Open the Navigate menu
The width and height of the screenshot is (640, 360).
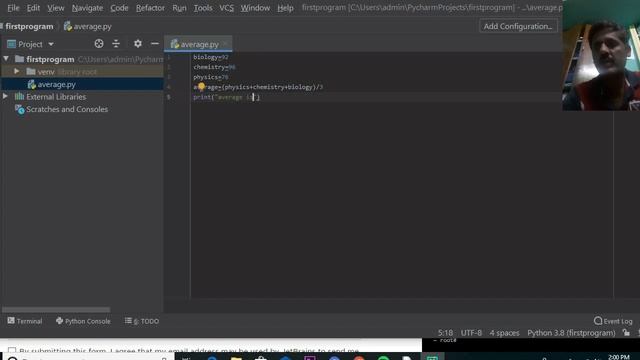click(x=87, y=8)
